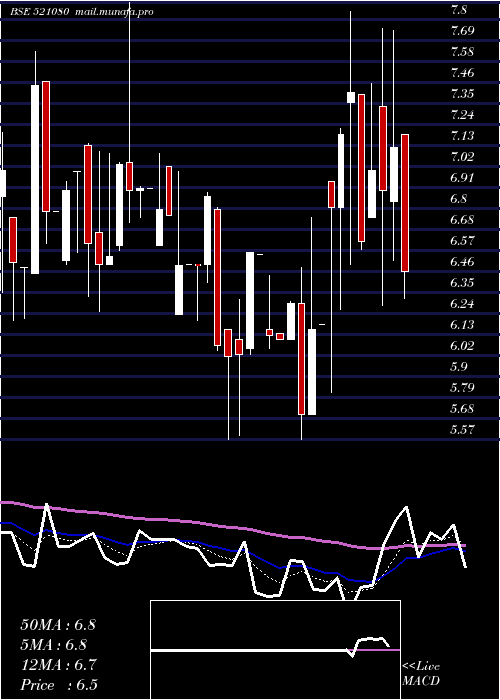This screenshot has width=500, height=700.
Task: Select the 6.24 price axis label
Action: pyautogui.click(x=462, y=304)
